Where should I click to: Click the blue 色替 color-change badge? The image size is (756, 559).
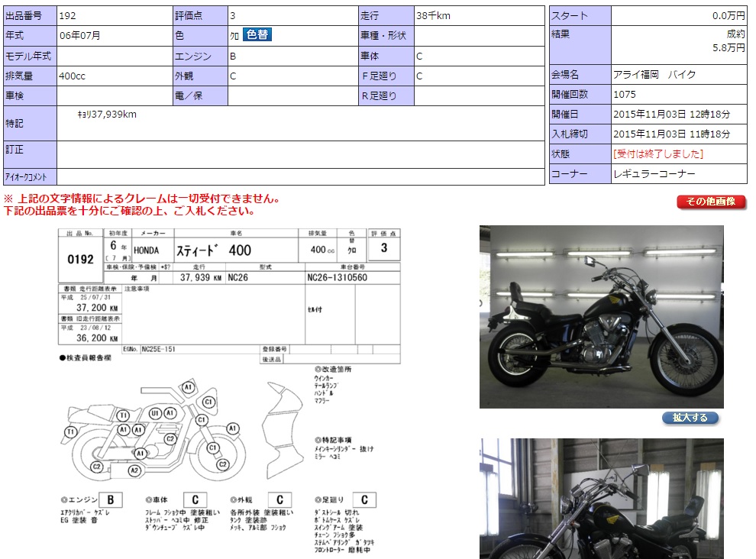coord(257,34)
